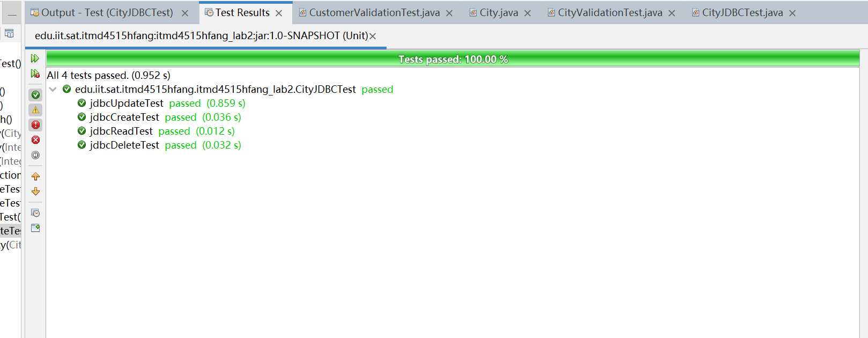Click the Rerun failed tests icon
Viewport: 868px width, 338px height.
pyautogui.click(x=35, y=74)
